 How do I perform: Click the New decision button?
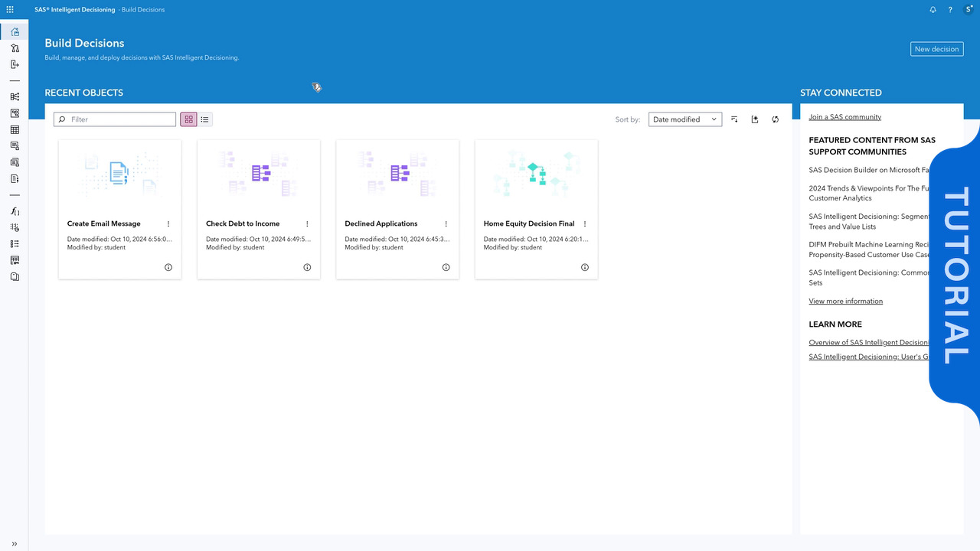tap(937, 49)
